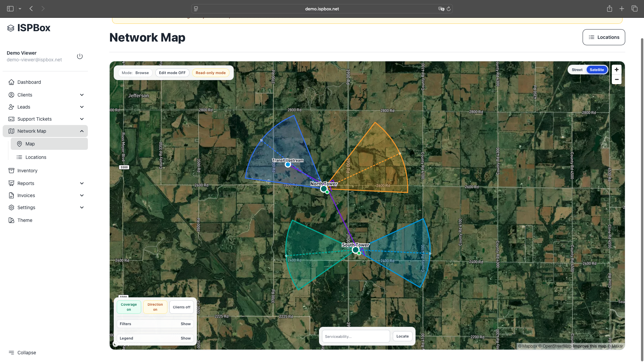
Task: Open the Inventory section
Action: [x=27, y=170]
